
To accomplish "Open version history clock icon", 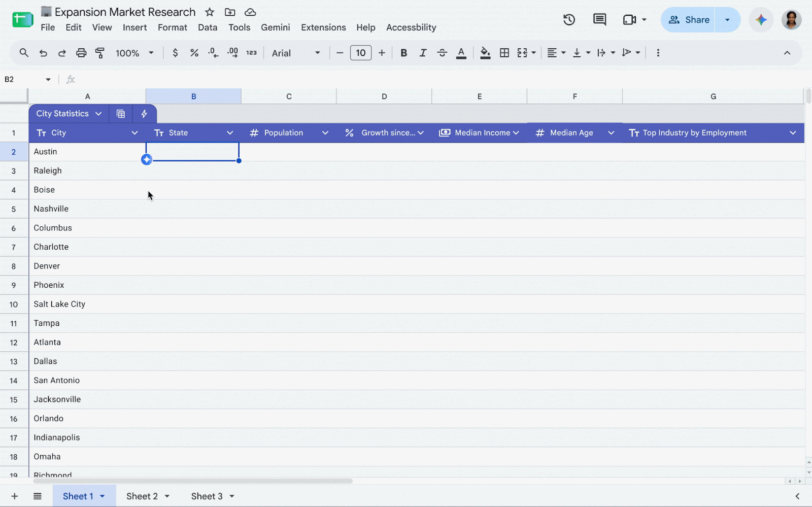I will tap(569, 20).
